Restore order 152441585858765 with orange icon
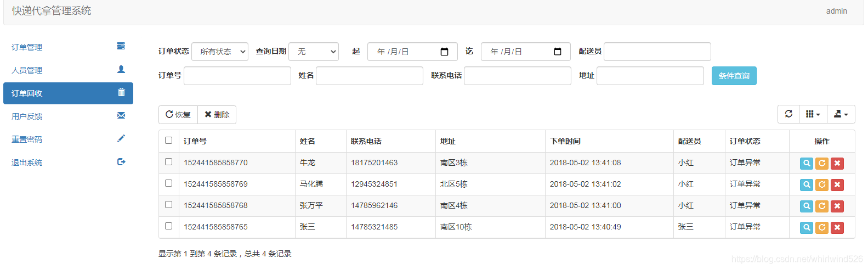This screenshot has height=269, width=868. point(822,228)
